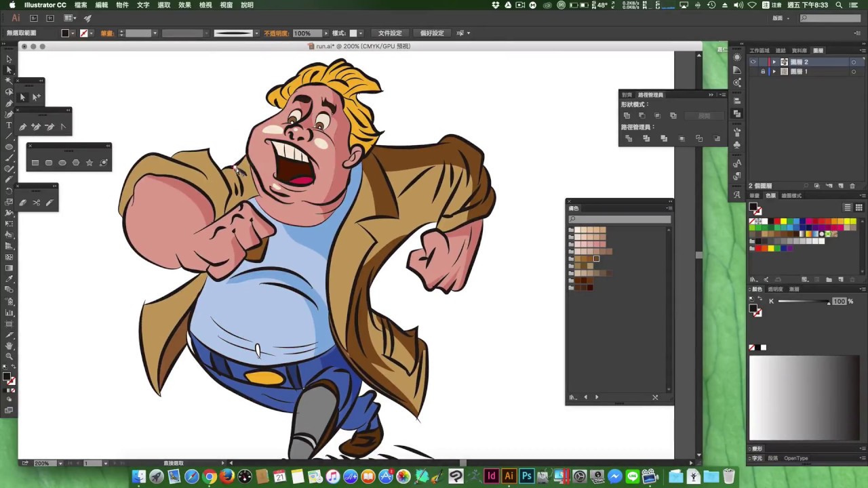Open Photoshop from the Dock
Viewport: 868px width, 488px height.
(526, 476)
